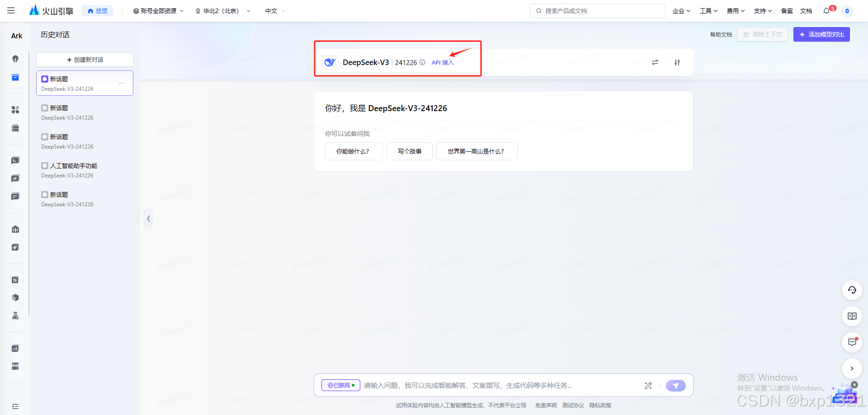Expand the floating right-arrow button
This screenshot has height=415, width=868.
[852, 368]
